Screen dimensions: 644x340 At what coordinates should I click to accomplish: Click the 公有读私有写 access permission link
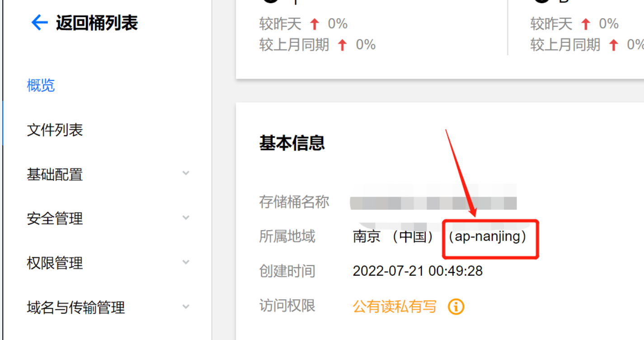(395, 307)
